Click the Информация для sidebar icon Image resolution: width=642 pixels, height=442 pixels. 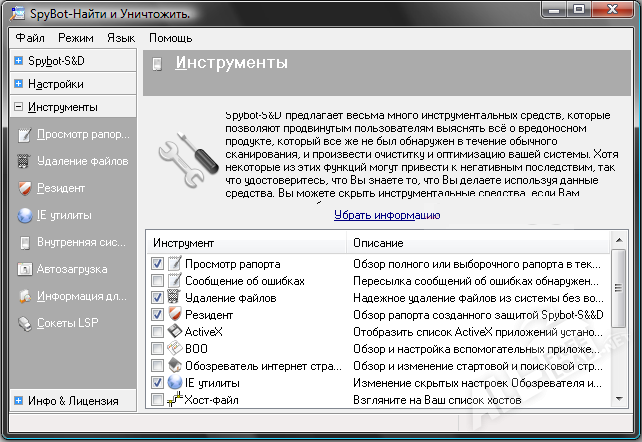pyautogui.click(x=24, y=296)
